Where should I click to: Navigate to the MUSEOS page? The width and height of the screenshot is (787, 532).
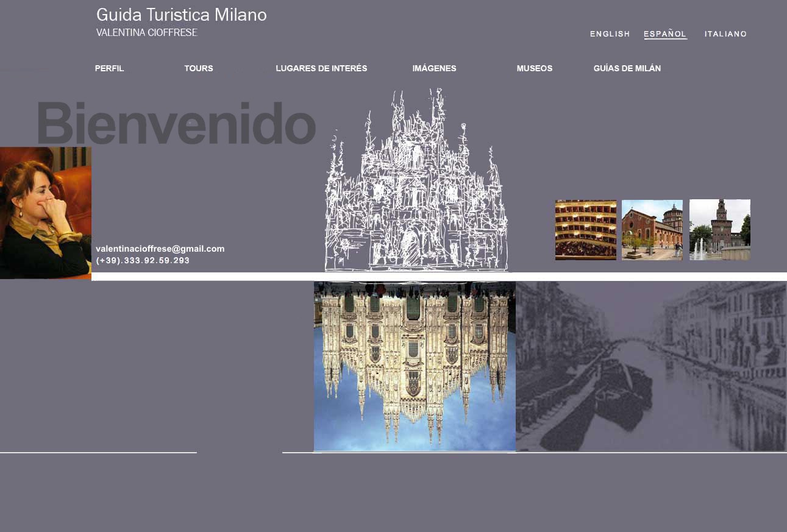tap(535, 69)
